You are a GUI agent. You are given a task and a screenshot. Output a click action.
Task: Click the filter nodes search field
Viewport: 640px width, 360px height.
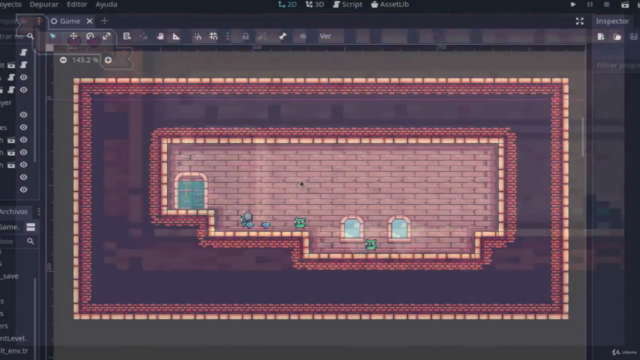click(17, 36)
